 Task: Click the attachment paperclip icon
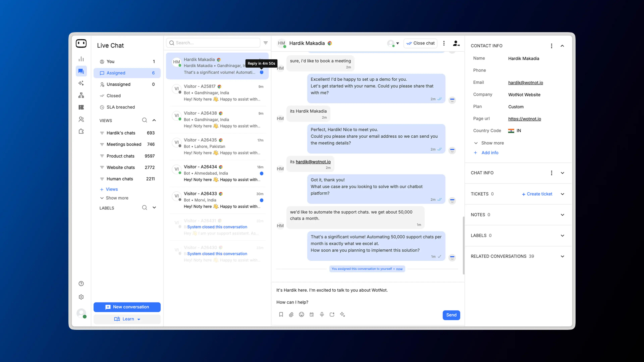[x=291, y=315]
